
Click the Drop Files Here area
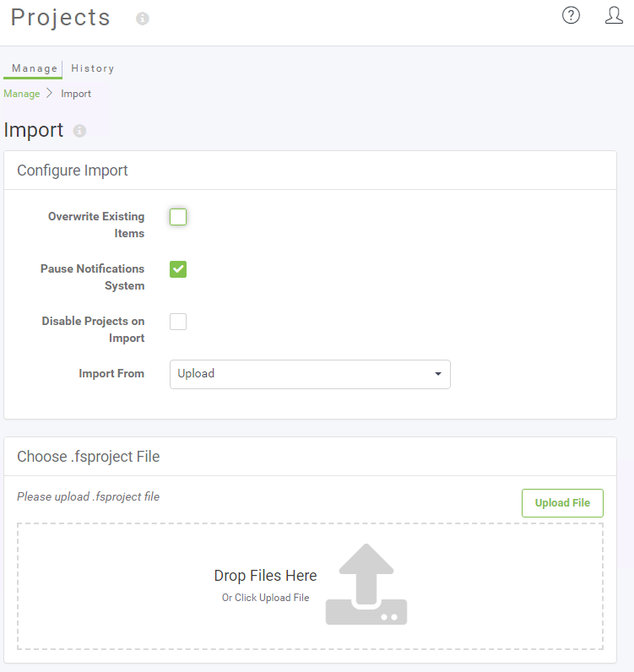310,586
